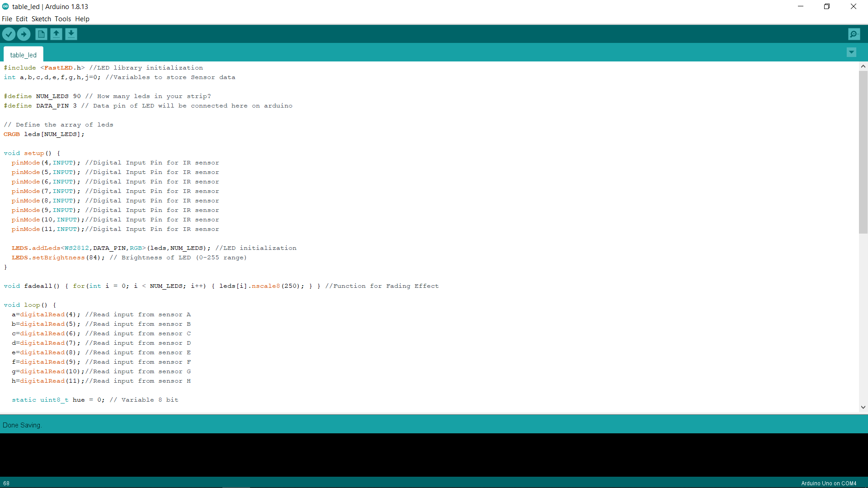The image size is (868, 488).
Task: Open the Tools menu
Action: (62, 19)
